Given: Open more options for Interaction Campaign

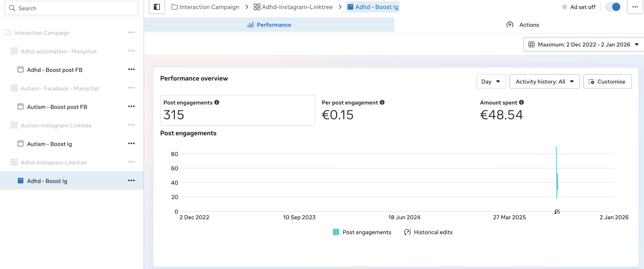Looking at the screenshot, I should coord(131,32).
